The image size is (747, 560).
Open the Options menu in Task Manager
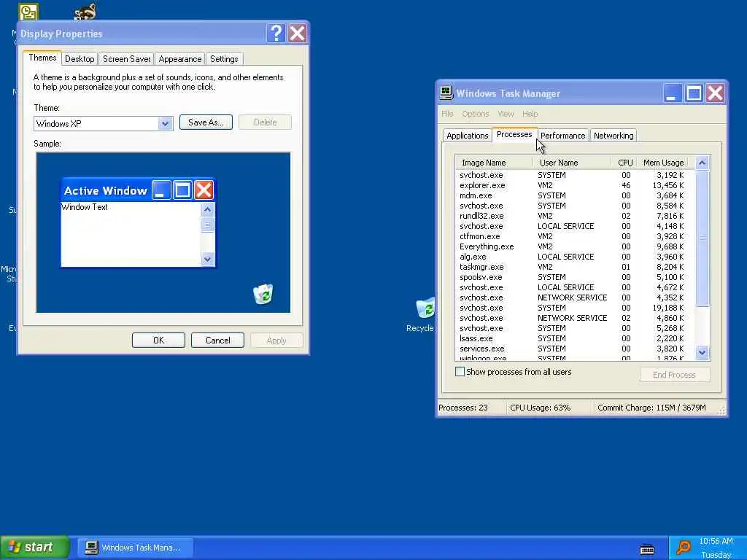click(476, 114)
